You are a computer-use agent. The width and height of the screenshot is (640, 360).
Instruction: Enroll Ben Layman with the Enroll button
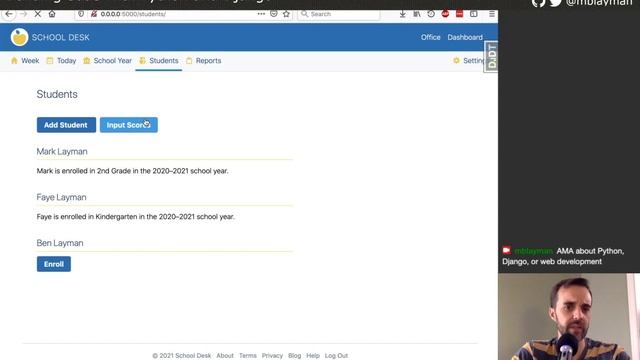53,264
